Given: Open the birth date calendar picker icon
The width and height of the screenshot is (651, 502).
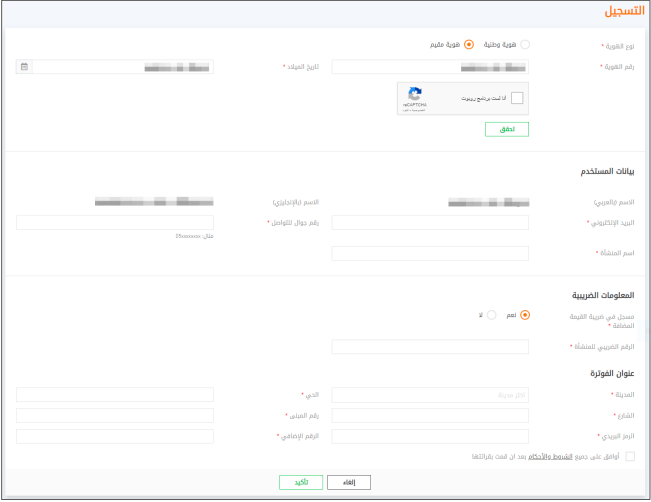Looking at the screenshot, I should [x=24, y=67].
